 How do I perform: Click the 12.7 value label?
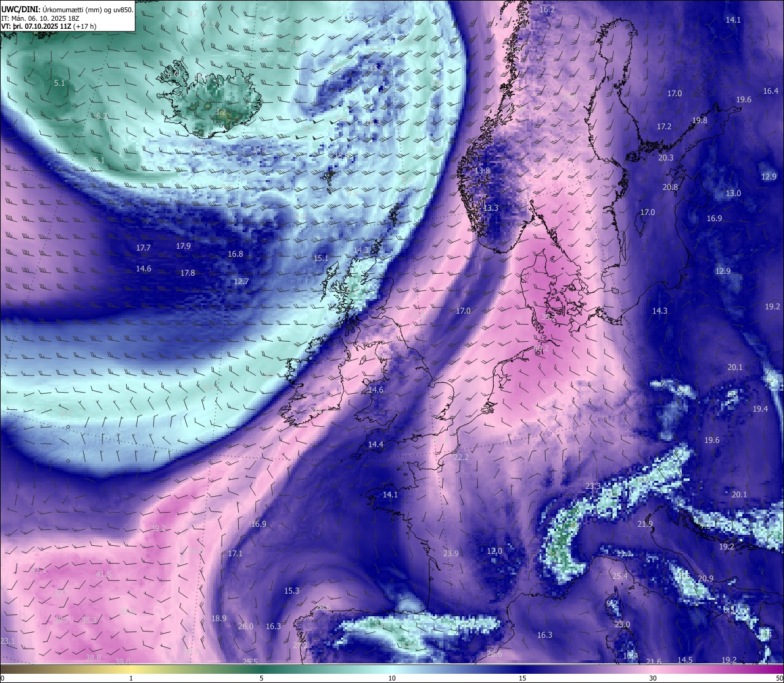pos(241,282)
